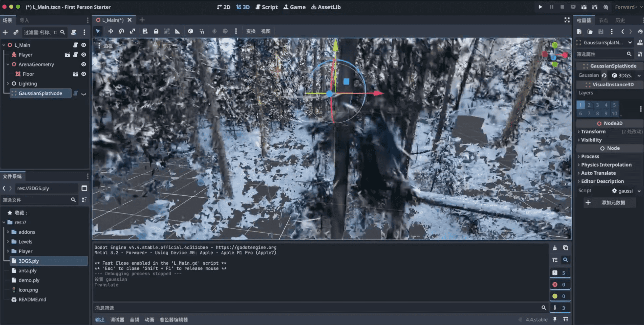Pause the running project
644x325 pixels.
[x=551, y=7]
